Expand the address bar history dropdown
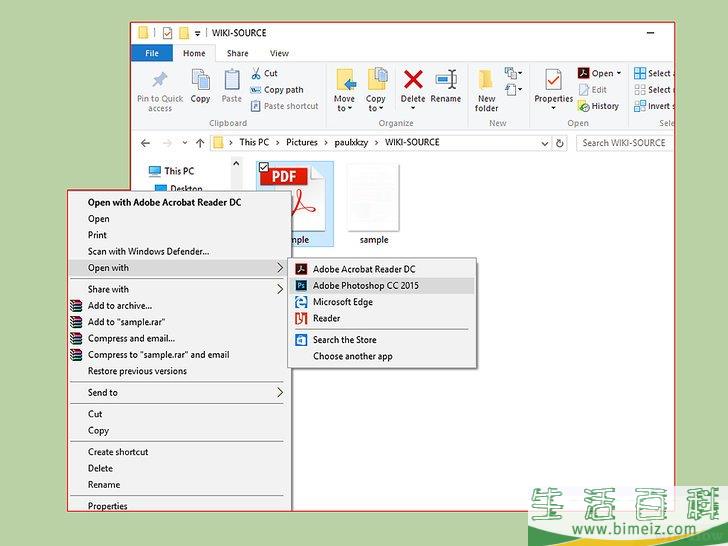728x546 pixels. (x=545, y=143)
